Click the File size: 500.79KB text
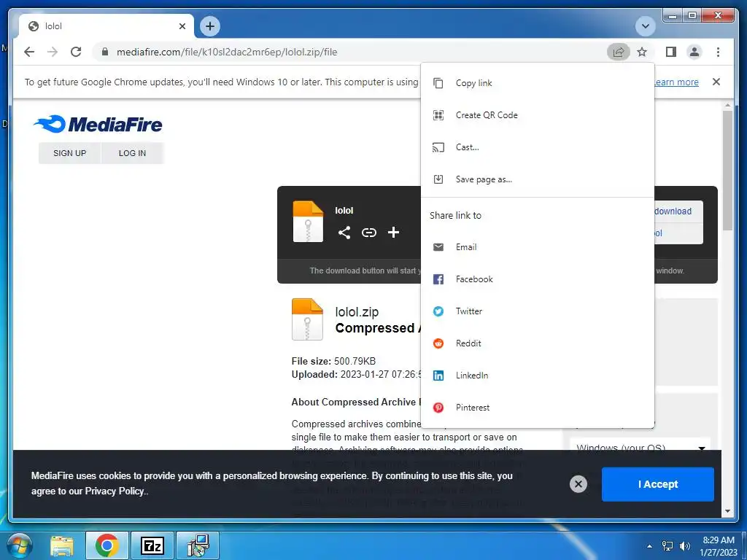The image size is (747, 560). pyautogui.click(x=333, y=361)
